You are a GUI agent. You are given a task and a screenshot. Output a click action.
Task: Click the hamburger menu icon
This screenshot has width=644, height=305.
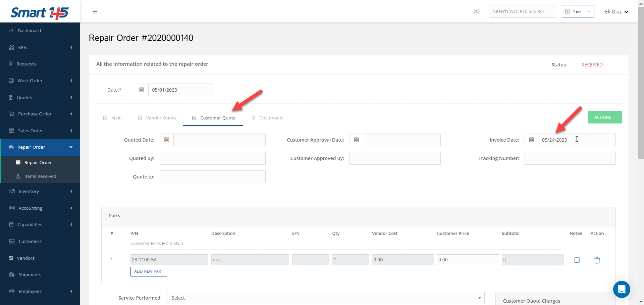tap(95, 11)
